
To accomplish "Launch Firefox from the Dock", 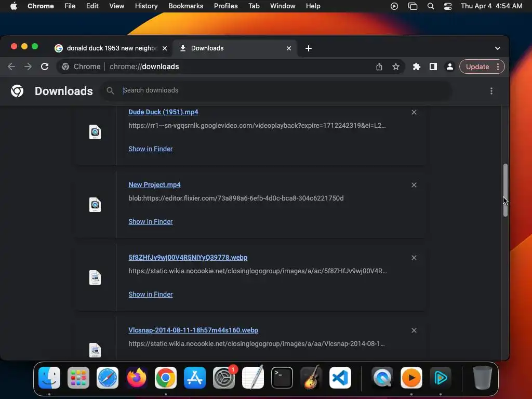I will pyautogui.click(x=137, y=378).
